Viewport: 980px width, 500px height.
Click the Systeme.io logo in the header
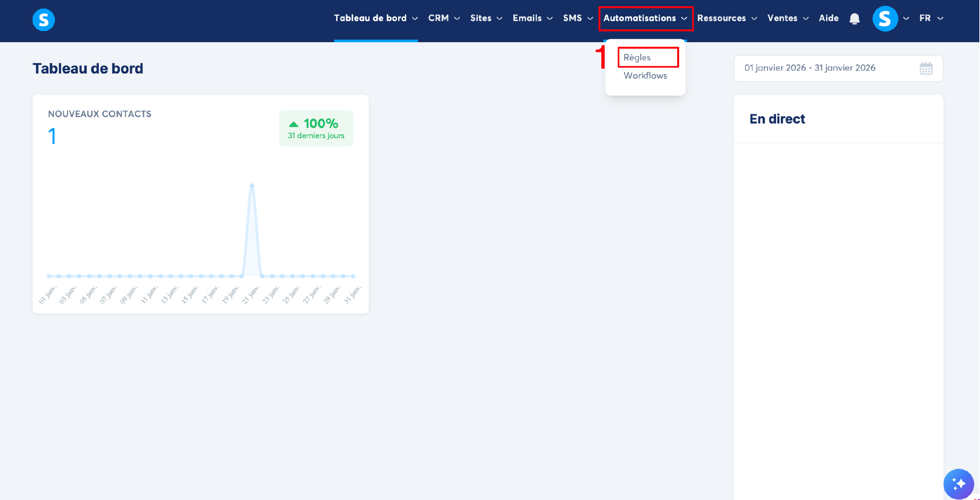(43, 19)
